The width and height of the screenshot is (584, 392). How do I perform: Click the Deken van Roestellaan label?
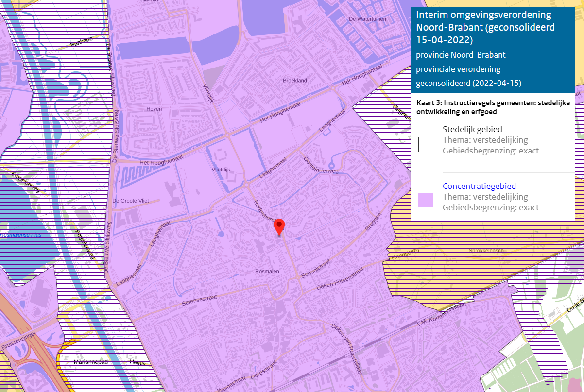point(347,348)
